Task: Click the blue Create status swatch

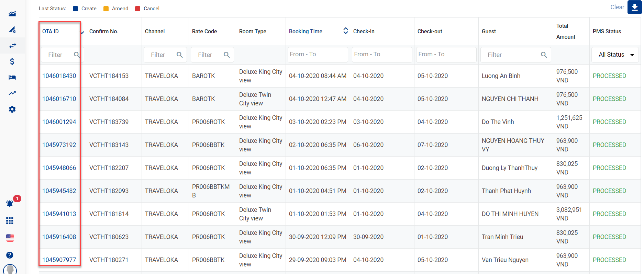Action: [76, 9]
